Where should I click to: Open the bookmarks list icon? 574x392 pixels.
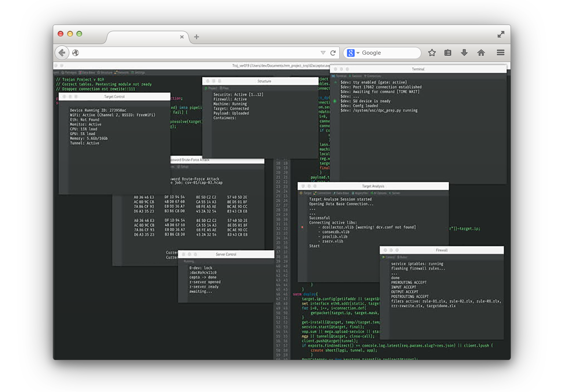tap(448, 53)
